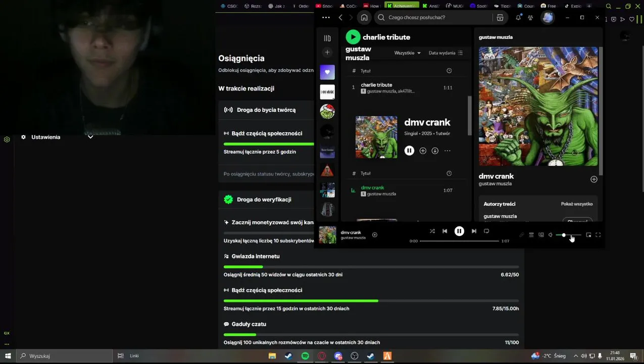Add now-playing dmv crank to Liked Songs
This screenshot has height=364, width=644.
(374, 235)
